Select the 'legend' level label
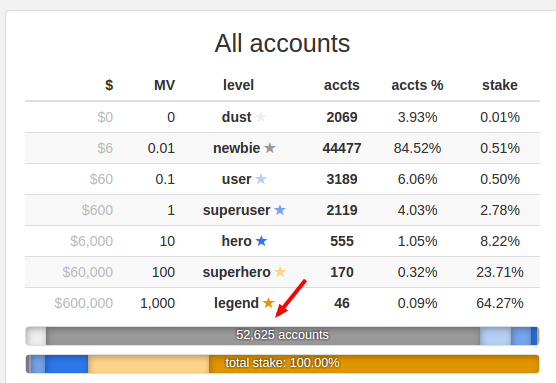Image resolution: width=556 pixels, height=383 pixels. 237,304
